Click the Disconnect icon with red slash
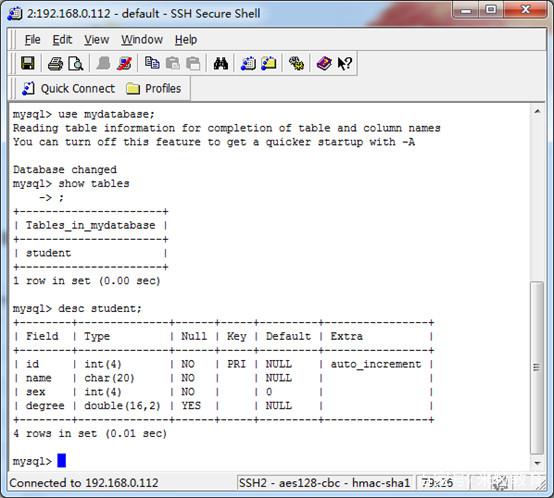The image size is (554, 498). (x=124, y=64)
